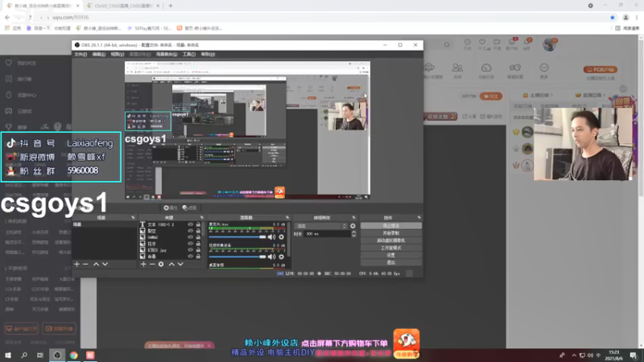The height and width of the screenshot is (362, 644).
Task: Click the 开始录制 start recording button
Action: coord(391,233)
